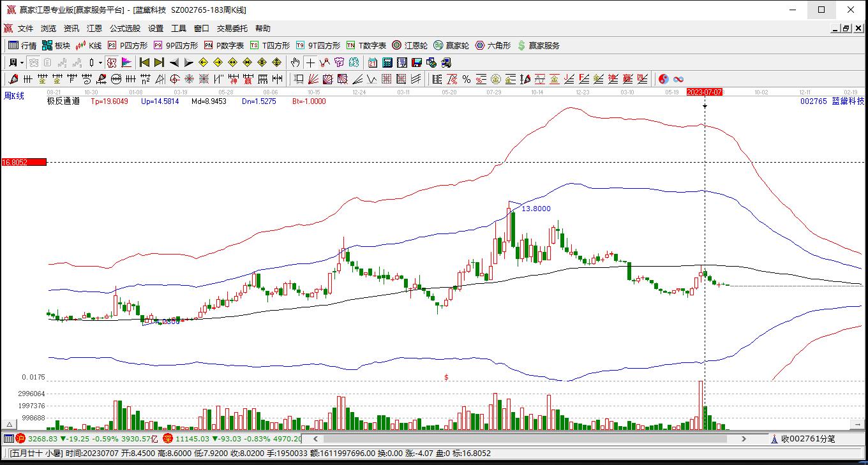868x465 pixels.
Task: Click the yin-yang taiji icon
Action: (x=664, y=79)
